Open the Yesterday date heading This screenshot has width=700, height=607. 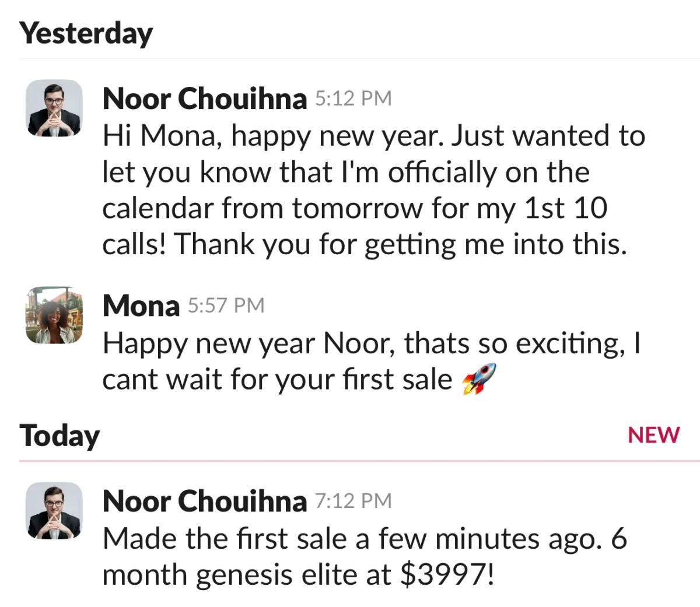(86, 34)
